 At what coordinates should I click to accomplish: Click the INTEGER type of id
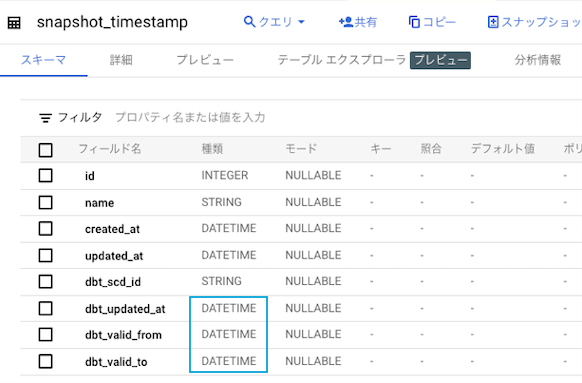click(x=225, y=175)
